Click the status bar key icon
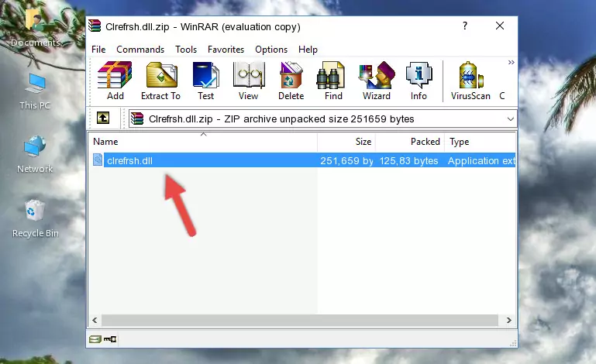596x364 pixels. [x=110, y=339]
